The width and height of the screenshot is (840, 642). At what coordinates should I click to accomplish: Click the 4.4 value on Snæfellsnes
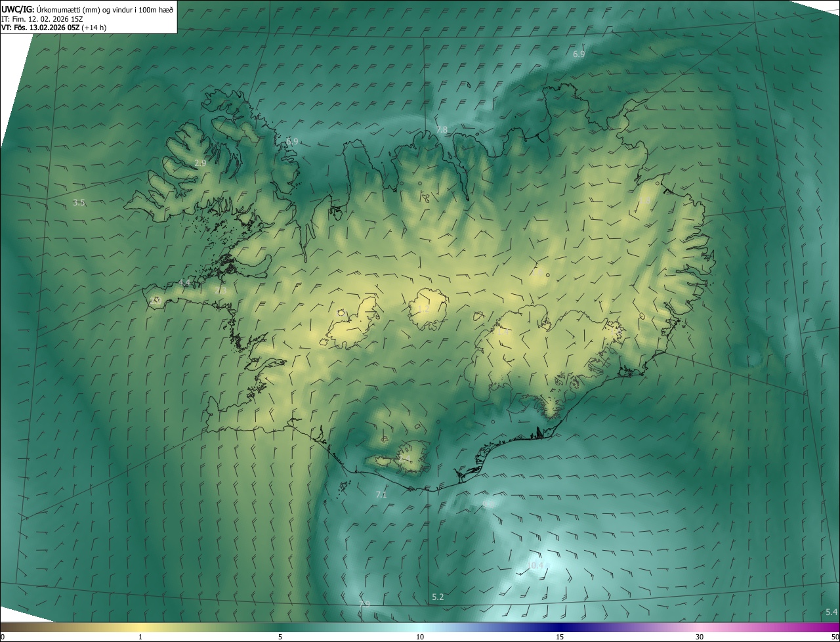(x=184, y=283)
